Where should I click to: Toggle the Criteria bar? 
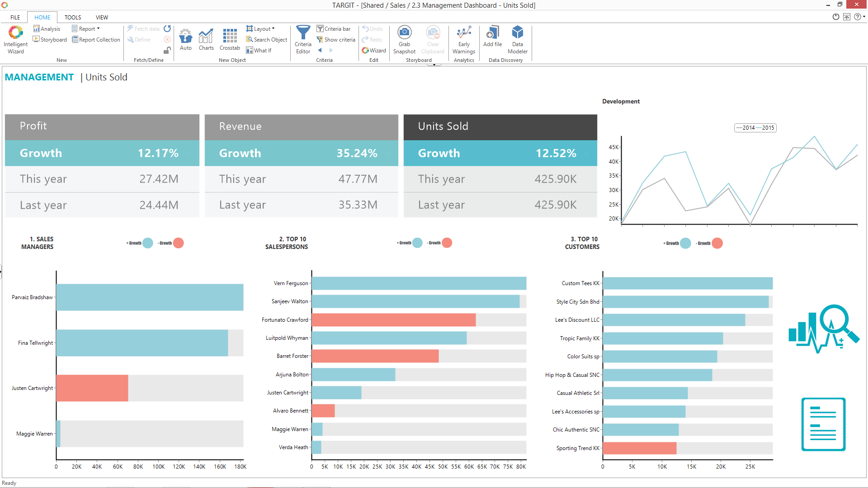(x=335, y=28)
